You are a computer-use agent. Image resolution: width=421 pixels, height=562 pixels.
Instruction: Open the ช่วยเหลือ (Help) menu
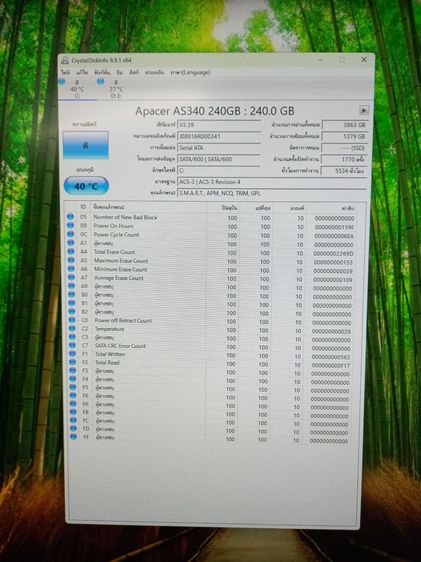pos(154,72)
